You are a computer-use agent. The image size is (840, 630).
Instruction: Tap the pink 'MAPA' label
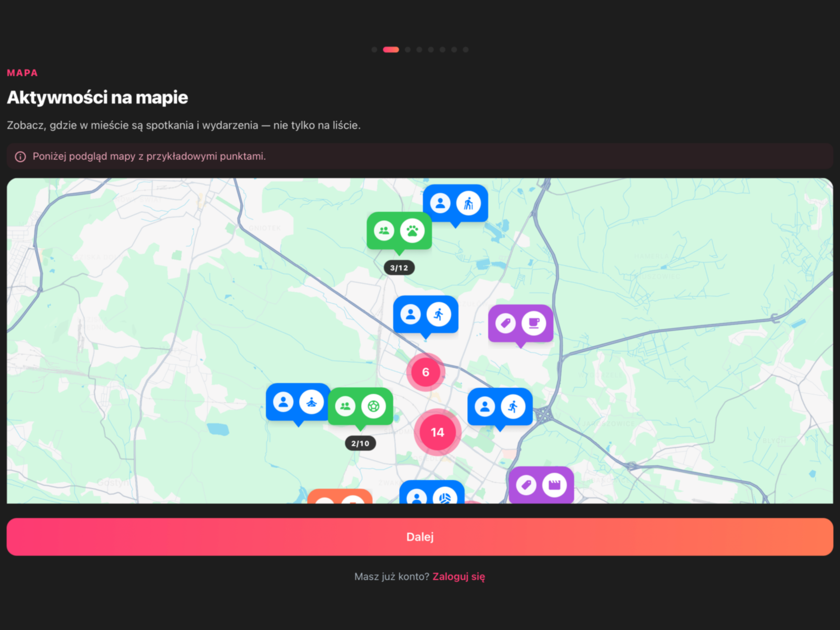click(22, 73)
